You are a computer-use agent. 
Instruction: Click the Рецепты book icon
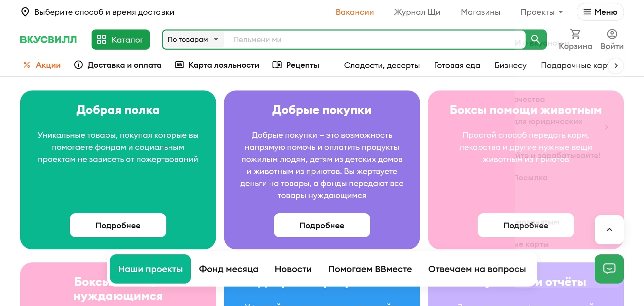click(276, 65)
